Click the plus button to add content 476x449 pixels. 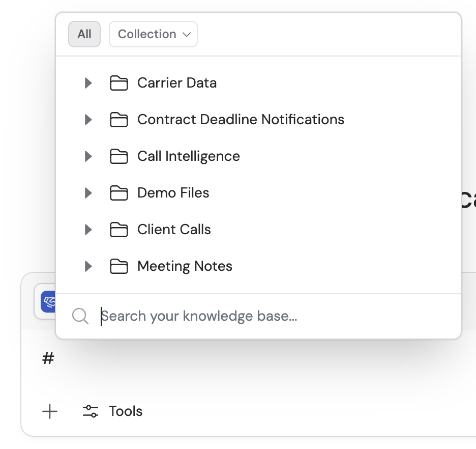50,412
